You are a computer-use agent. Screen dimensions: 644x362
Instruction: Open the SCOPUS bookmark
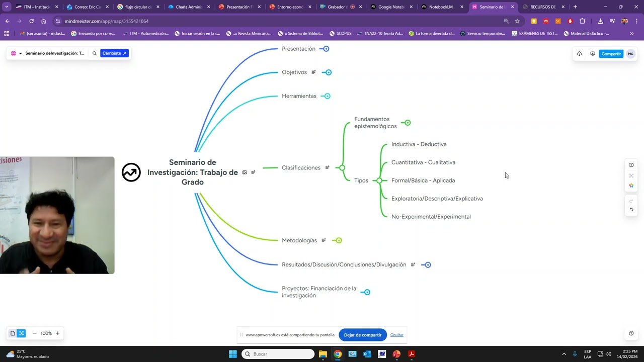tap(340, 34)
